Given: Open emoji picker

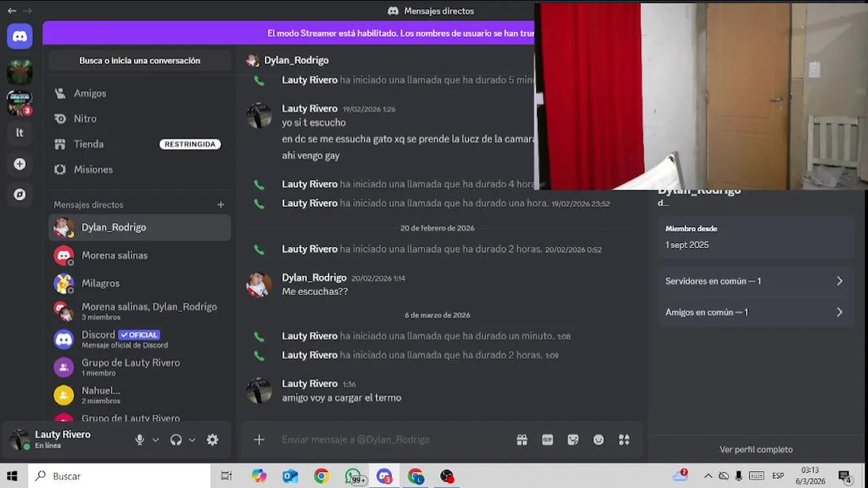Looking at the screenshot, I should (x=599, y=440).
